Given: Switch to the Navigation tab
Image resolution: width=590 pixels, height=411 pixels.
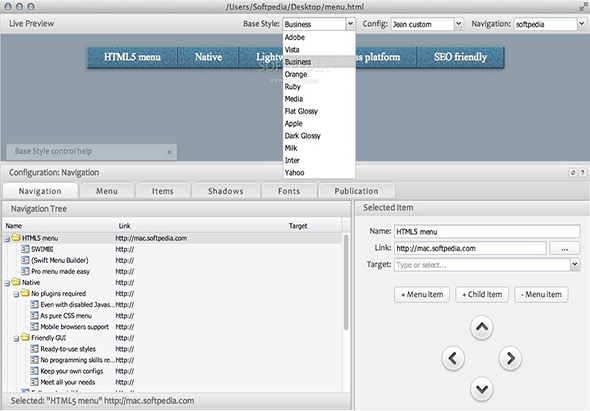Looking at the screenshot, I should point(40,191).
